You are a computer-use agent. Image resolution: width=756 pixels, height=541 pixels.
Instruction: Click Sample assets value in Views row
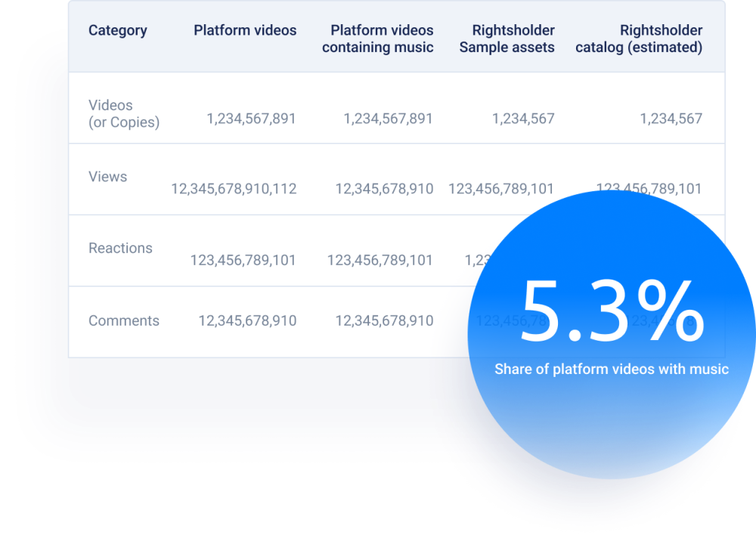(x=501, y=189)
